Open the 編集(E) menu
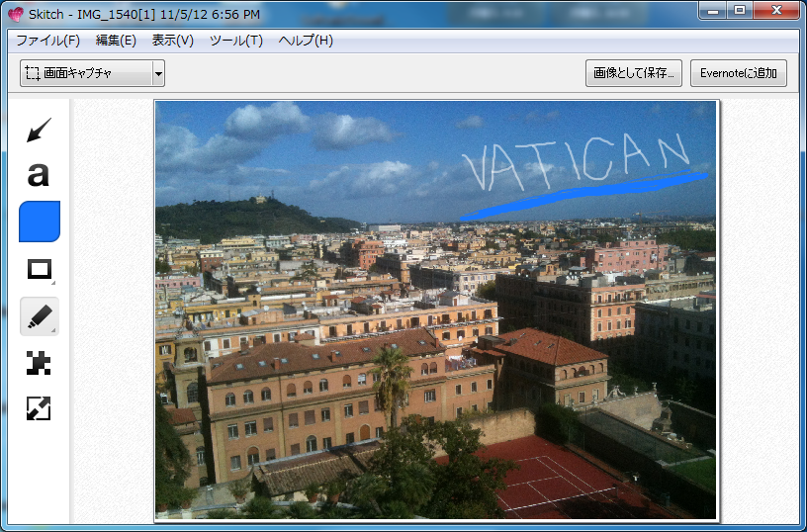 [116, 41]
